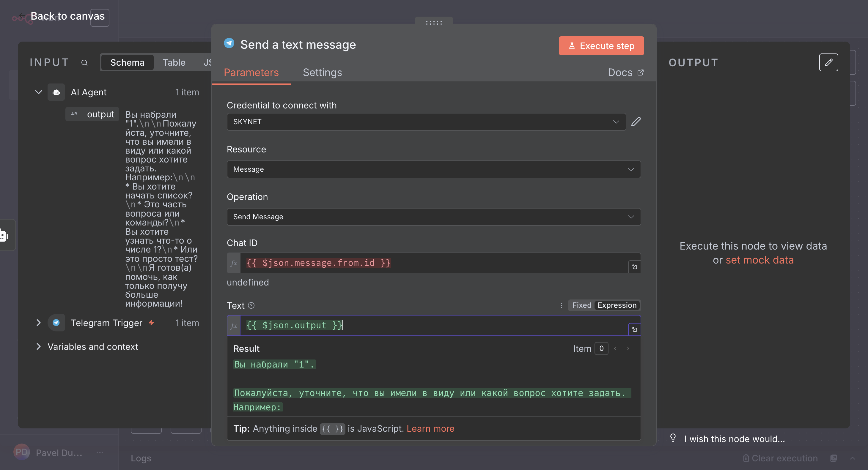The image size is (868, 470).
Task: Click the three-dot options icon beside Text
Action: click(561, 305)
